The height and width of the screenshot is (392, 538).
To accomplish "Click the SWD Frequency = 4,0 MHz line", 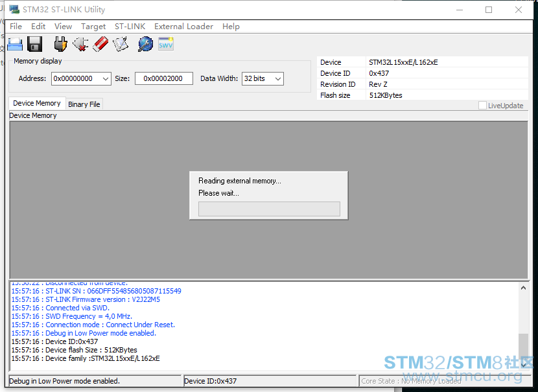I will click(x=71, y=316).
